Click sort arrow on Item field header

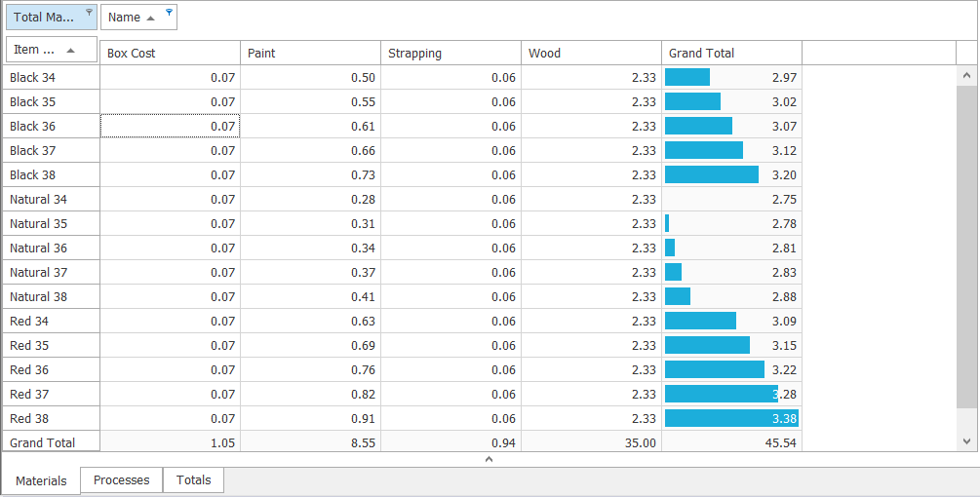tap(70, 50)
